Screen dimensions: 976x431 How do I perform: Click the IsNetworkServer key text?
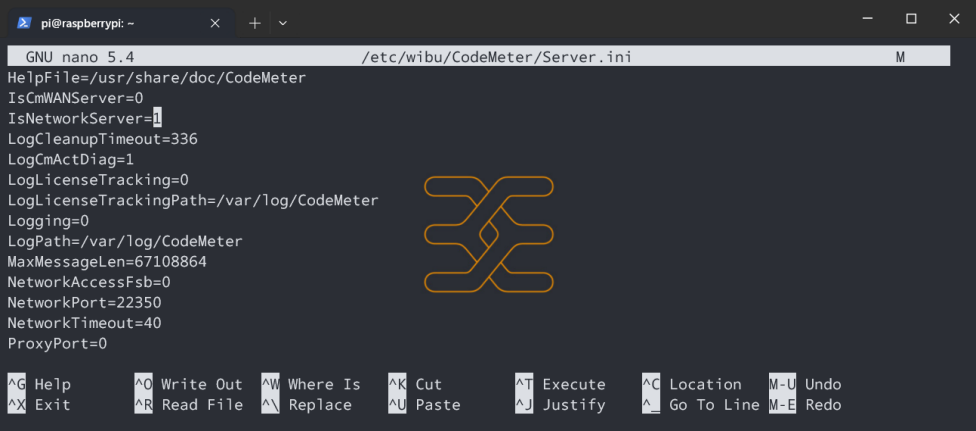(x=75, y=118)
